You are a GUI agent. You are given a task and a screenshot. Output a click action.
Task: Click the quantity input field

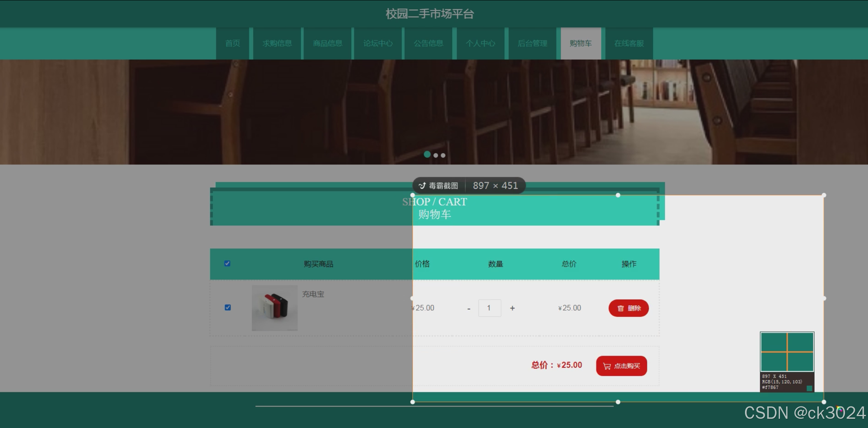point(489,308)
